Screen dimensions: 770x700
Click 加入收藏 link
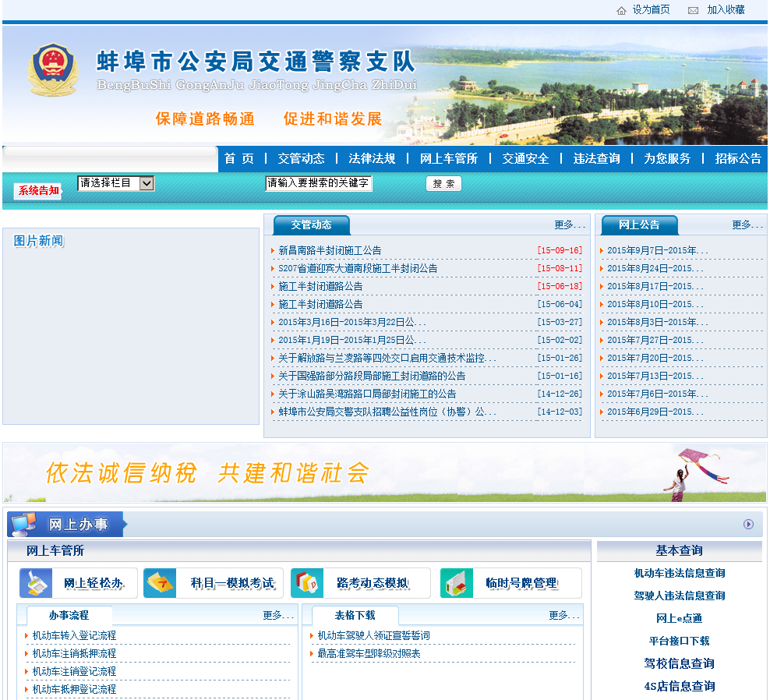pyautogui.click(x=726, y=10)
